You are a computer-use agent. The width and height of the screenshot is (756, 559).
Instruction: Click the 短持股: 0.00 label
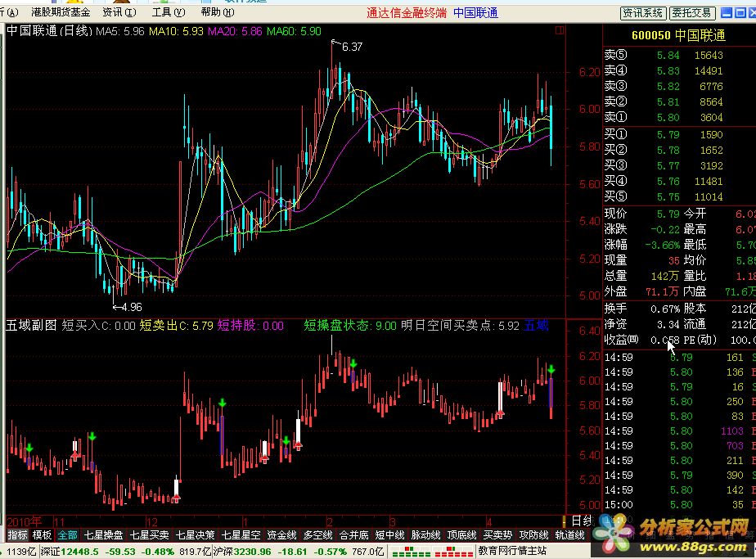point(250,326)
